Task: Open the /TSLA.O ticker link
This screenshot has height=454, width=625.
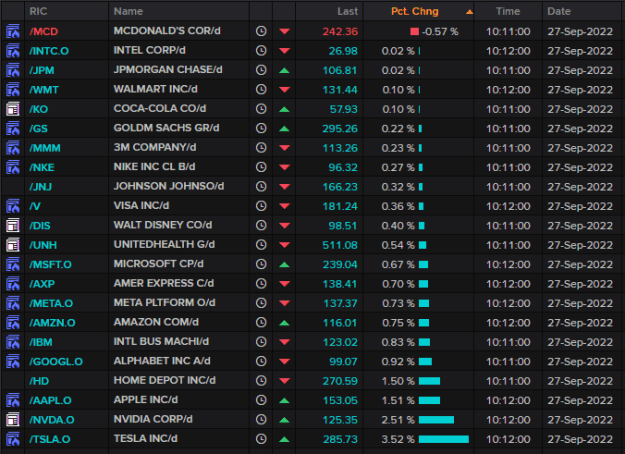Action: pos(50,439)
